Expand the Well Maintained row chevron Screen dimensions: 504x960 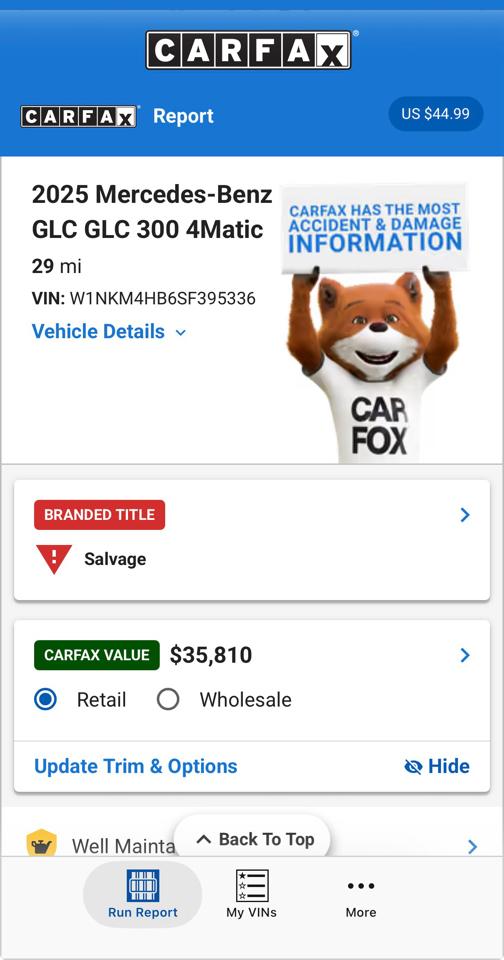click(x=472, y=847)
